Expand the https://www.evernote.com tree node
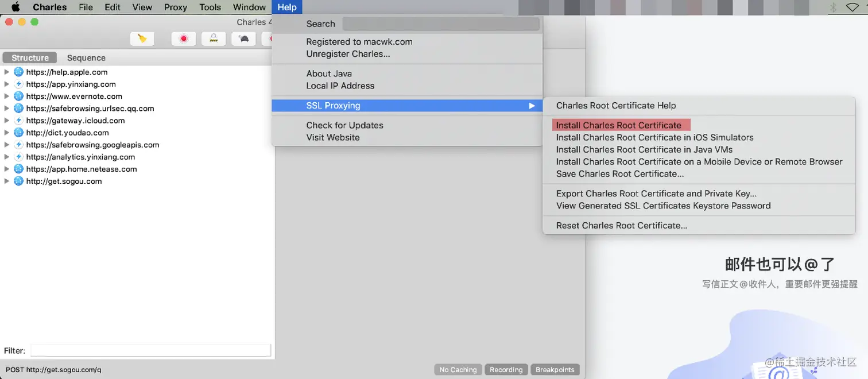This screenshot has width=868, height=379. click(7, 96)
